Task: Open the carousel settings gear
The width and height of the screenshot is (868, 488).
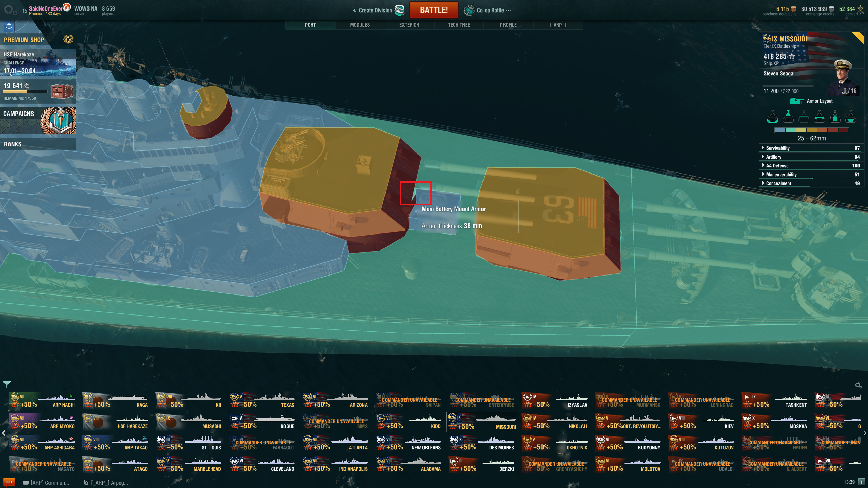Action: pos(858,385)
